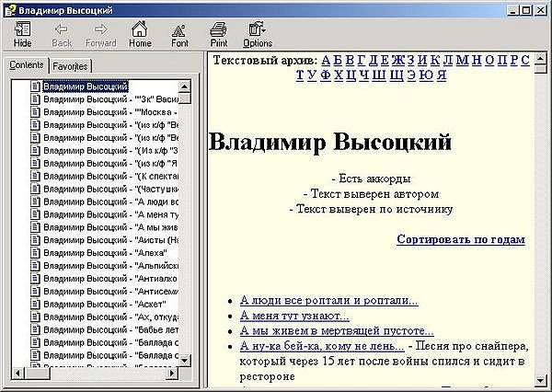Open archive letter С link
This screenshot has height=392, width=552.
tap(525, 60)
